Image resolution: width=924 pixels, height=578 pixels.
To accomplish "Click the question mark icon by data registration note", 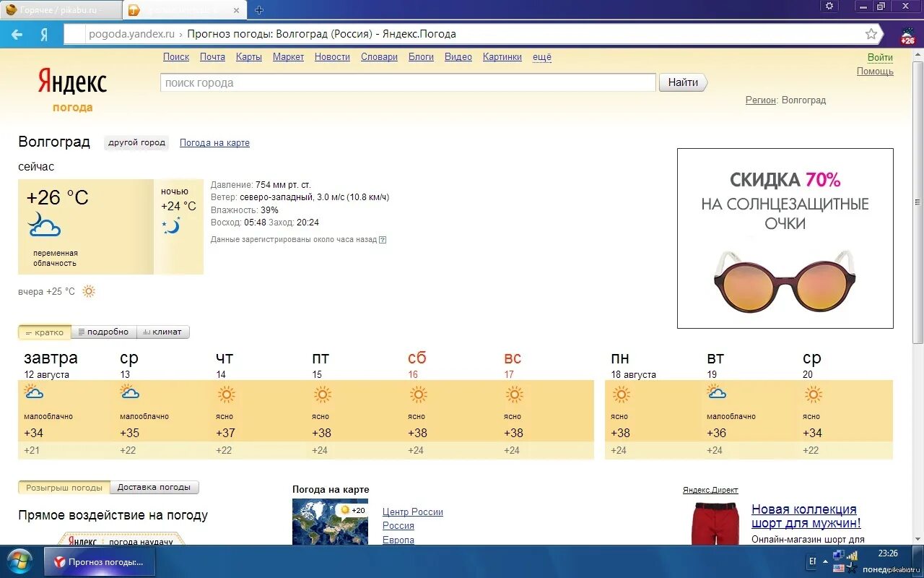I will click(383, 240).
